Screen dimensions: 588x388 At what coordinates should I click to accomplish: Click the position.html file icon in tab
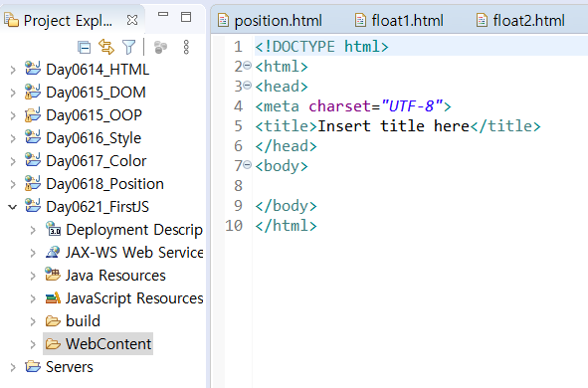223,20
